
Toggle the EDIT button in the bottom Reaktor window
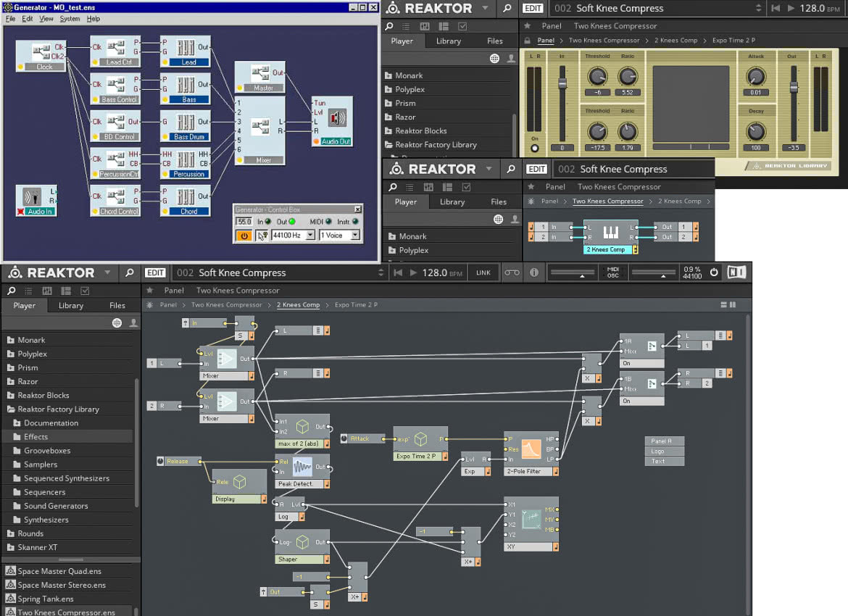click(x=155, y=272)
